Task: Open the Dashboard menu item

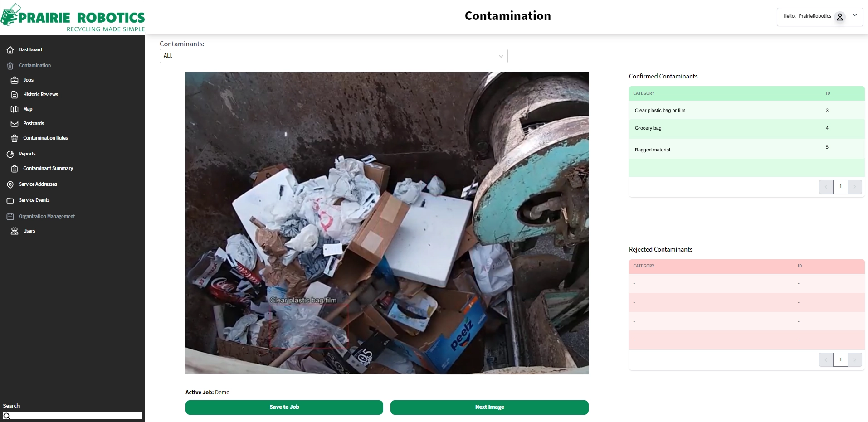Action: (x=30, y=49)
